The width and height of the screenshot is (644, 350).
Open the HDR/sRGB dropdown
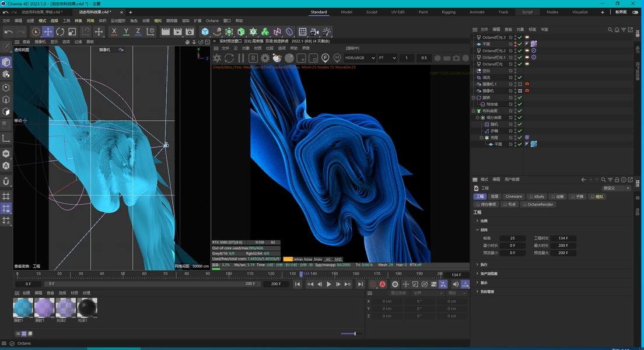click(360, 58)
